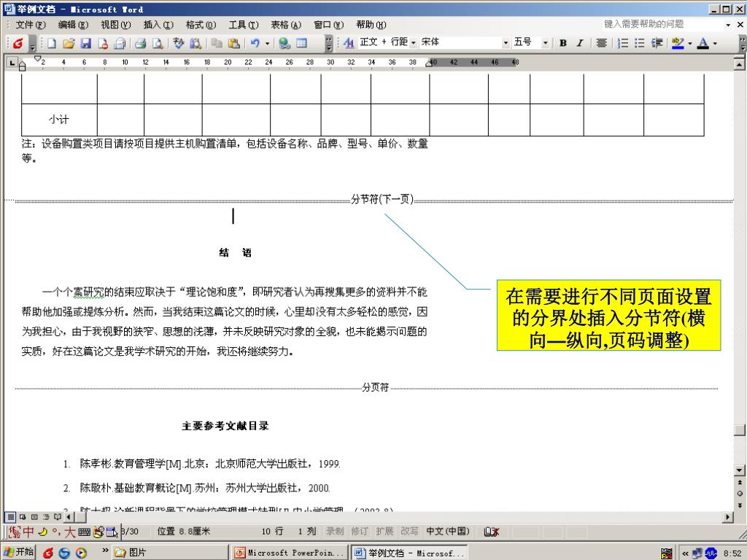
Task: Run spelling and grammar check icon
Action: pos(178,43)
